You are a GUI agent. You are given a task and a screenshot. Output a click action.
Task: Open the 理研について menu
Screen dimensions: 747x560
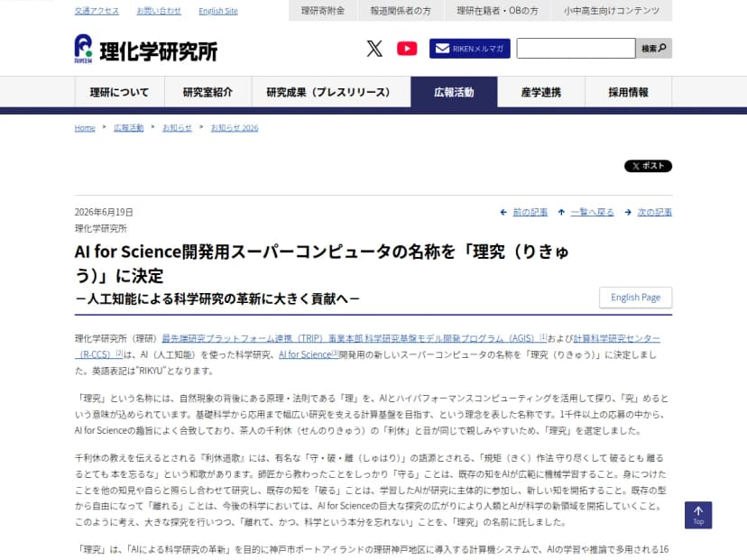point(120,92)
